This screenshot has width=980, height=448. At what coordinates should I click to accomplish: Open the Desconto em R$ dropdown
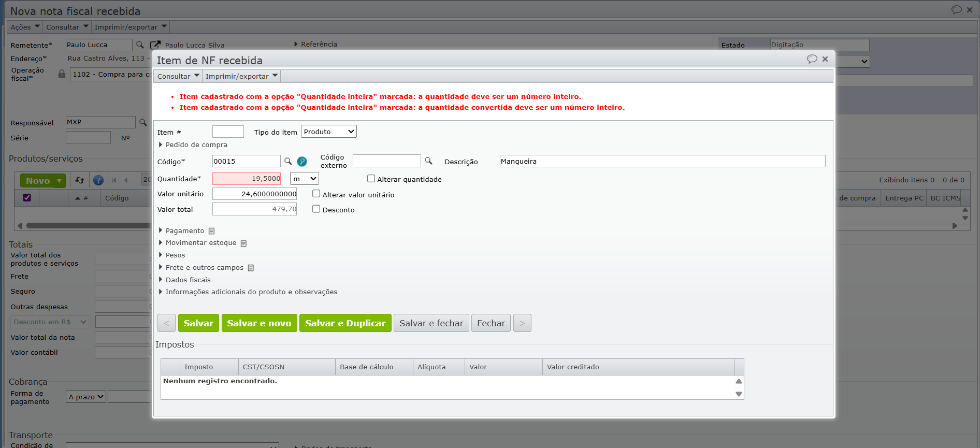tap(50, 322)
